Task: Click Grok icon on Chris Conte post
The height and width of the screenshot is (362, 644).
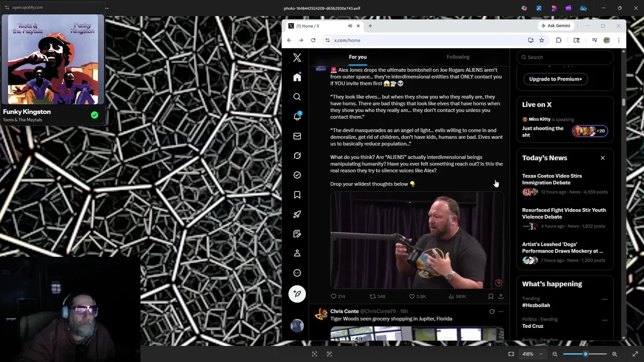Action: pyautogui.click(x=492, y=312)
